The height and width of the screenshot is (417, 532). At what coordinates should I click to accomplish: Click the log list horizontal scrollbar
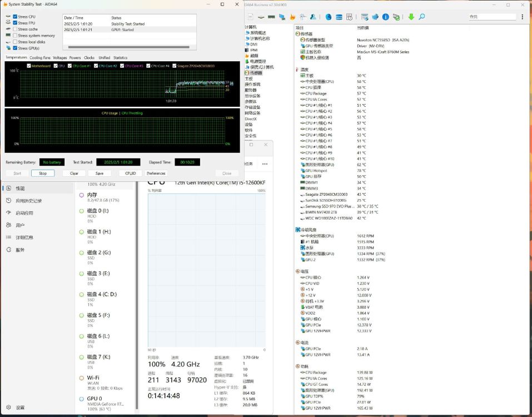tap(128, 47)
